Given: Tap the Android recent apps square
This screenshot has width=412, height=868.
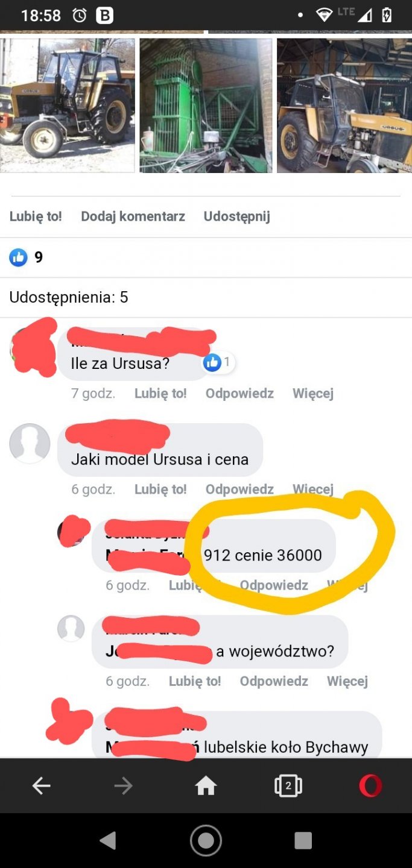Looking at the screenshot, I should (303, 840).
